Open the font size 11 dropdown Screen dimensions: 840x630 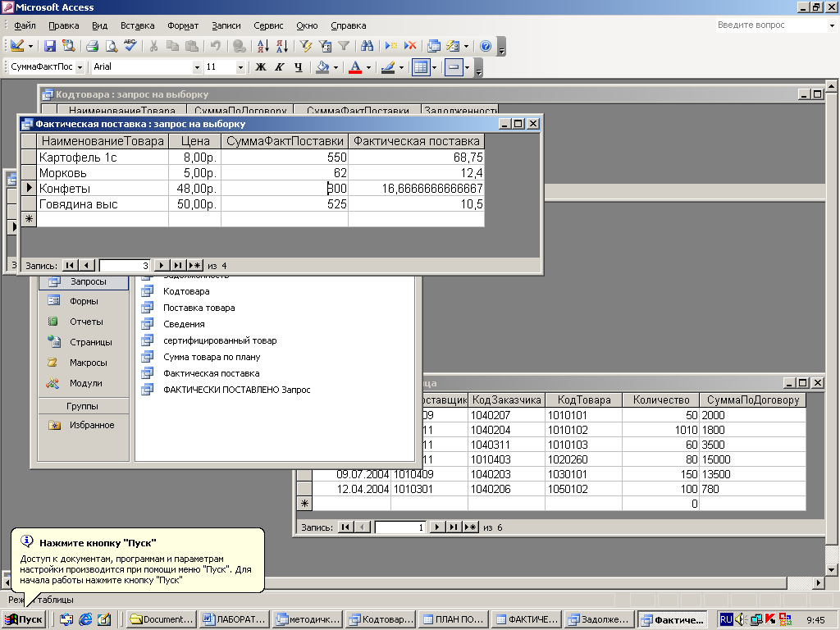click(240, 67)
